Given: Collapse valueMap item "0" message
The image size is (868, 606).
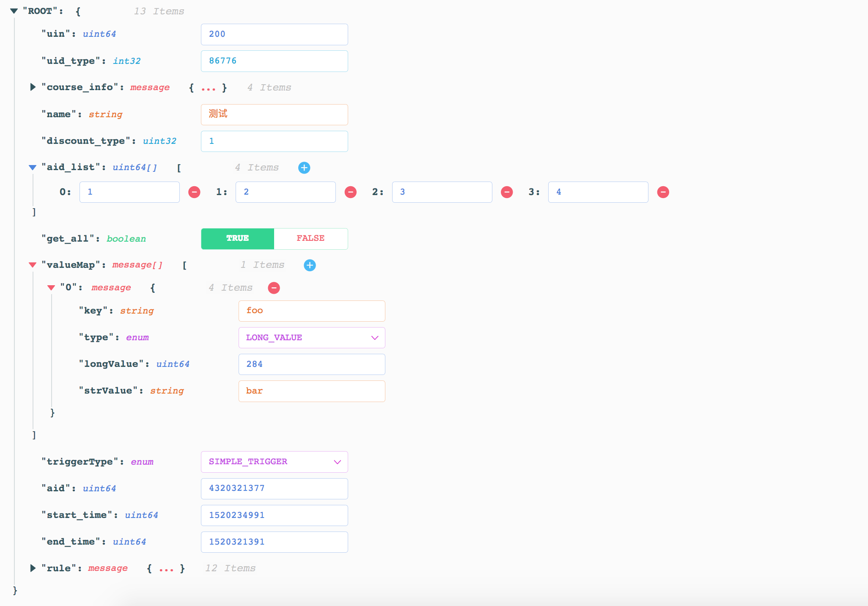Looking at the screenshot, I should [x=51, y=288].
